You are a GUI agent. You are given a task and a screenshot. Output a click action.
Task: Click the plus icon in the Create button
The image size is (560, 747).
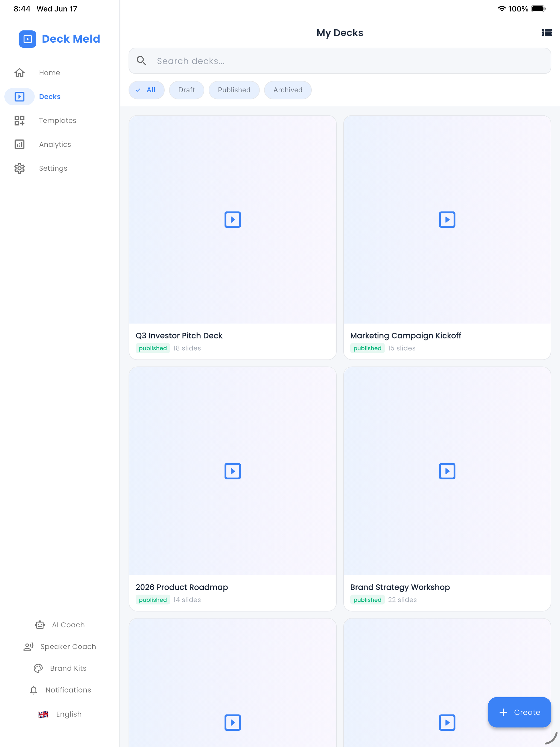(503, 712)
